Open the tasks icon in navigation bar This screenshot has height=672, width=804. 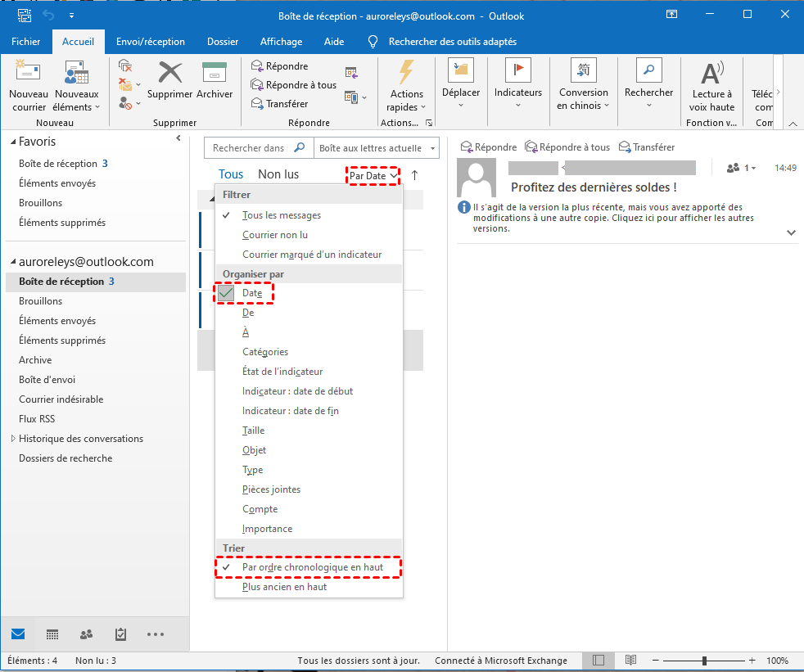(x=120, y=634)
